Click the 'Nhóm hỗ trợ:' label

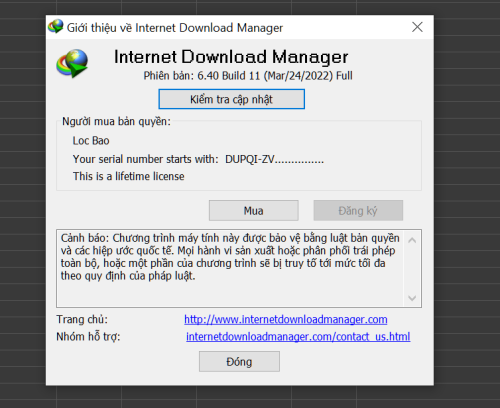pos(88,336)
